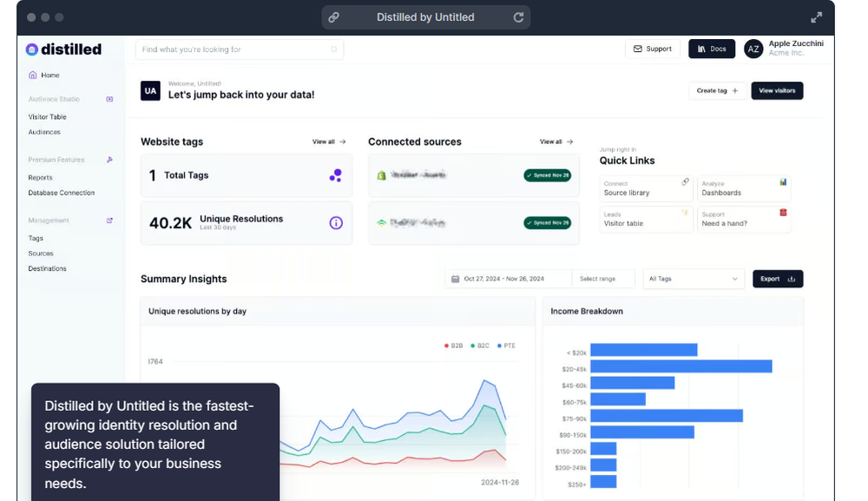The image size is (868, 501).
Task: Click the $20-45k income bar
Action: coord(681,366)
